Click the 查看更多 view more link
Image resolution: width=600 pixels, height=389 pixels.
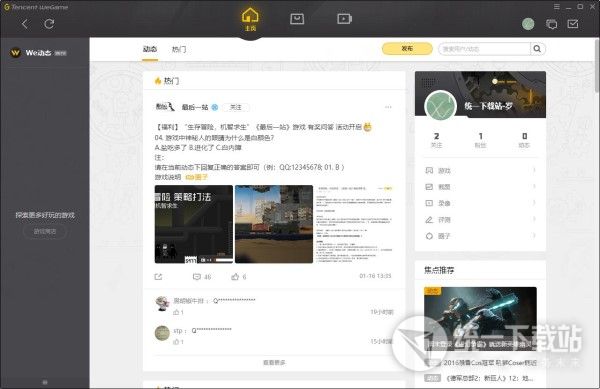click(x=274, y=362)
